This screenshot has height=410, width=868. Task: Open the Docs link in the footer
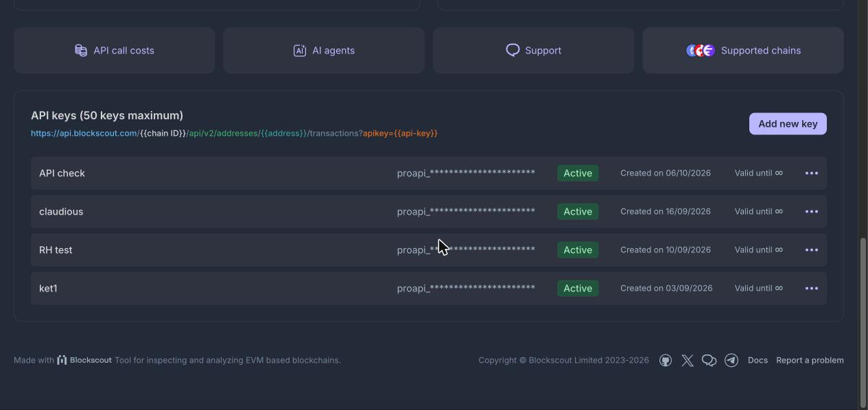[758, 360]
